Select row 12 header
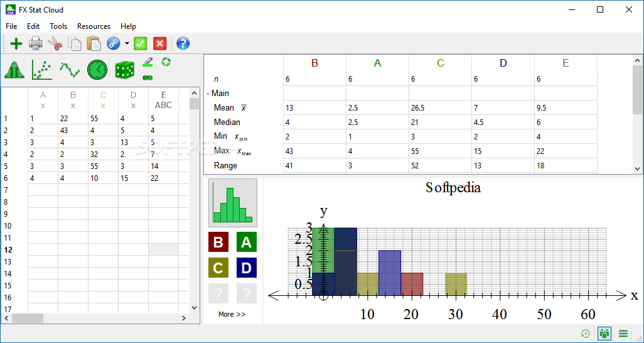This screenshot has height=343, width=644. click(14, 249)
